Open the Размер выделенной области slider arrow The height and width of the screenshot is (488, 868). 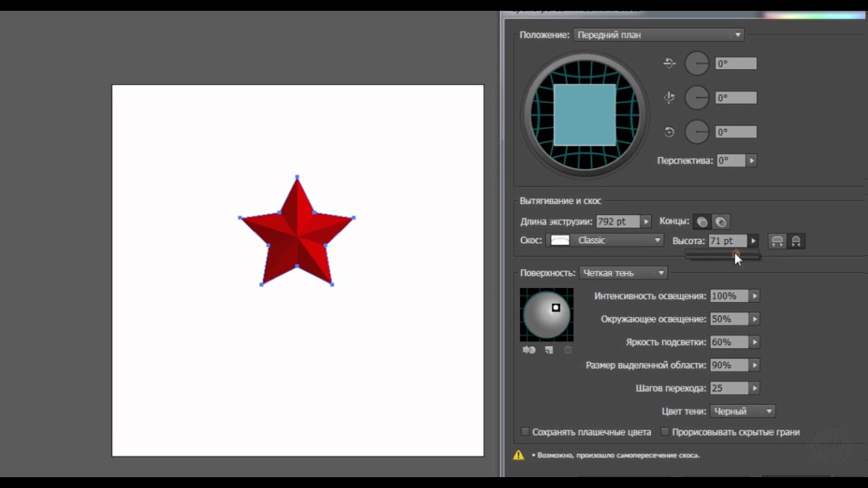click(x=755, y=365)
